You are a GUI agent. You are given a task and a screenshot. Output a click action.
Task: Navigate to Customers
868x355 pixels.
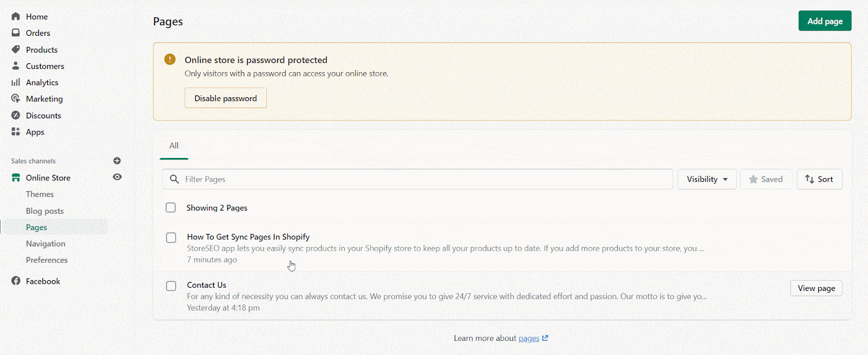pyautogui.click(x=45, y=66)
